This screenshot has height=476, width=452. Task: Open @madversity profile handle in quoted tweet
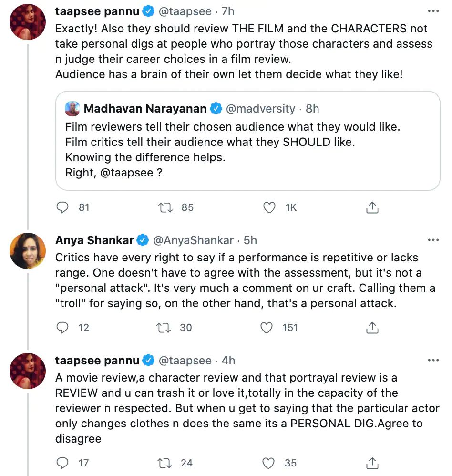coord(260,109)
